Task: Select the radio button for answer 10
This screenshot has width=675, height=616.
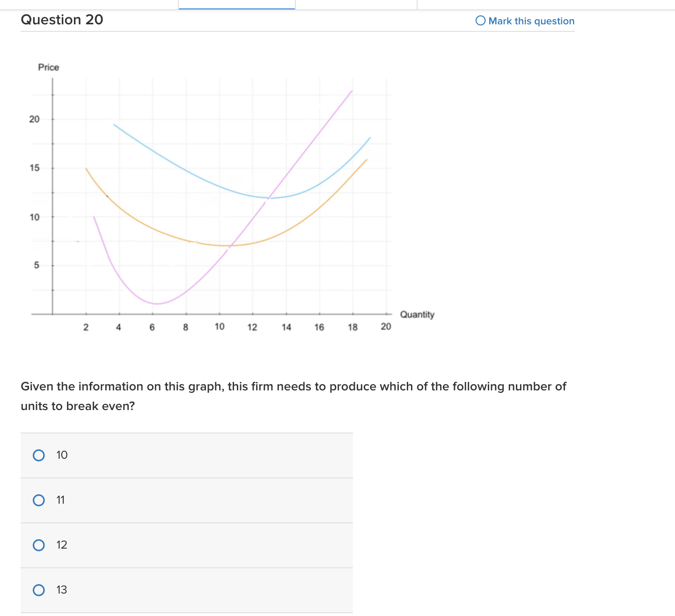Action: click(39, 455)
